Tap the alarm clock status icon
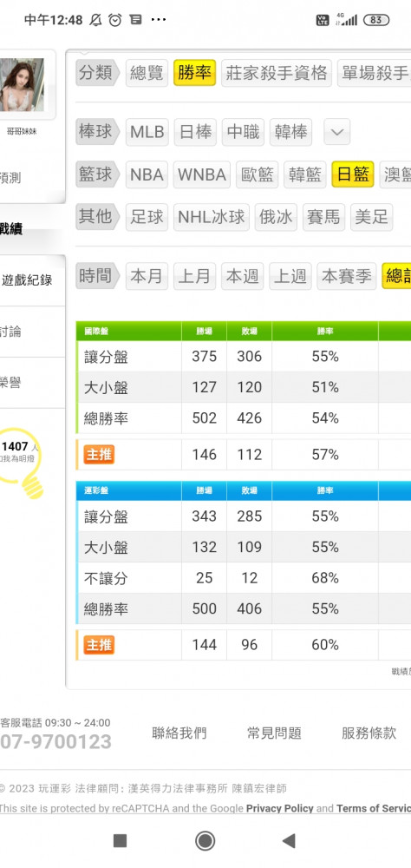 (115, 21)
